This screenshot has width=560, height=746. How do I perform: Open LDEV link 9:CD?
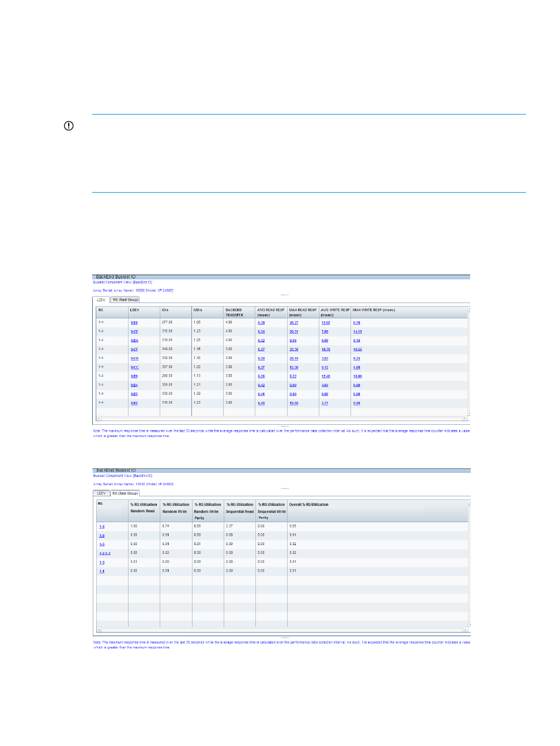pyautogui.click(x=134, y=358)
